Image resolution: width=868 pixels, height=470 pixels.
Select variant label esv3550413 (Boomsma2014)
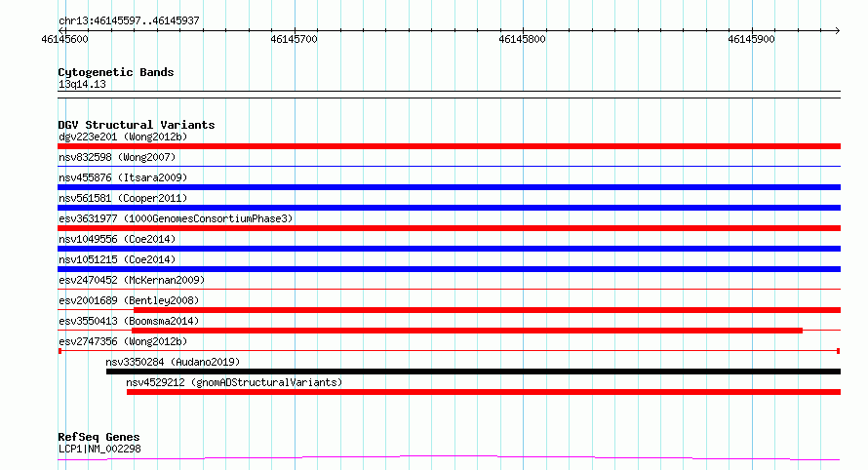(x=129, y=321)
